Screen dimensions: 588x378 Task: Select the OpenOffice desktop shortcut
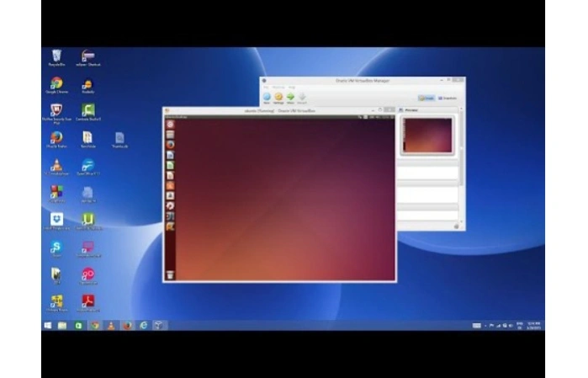(x=88, y=167)
